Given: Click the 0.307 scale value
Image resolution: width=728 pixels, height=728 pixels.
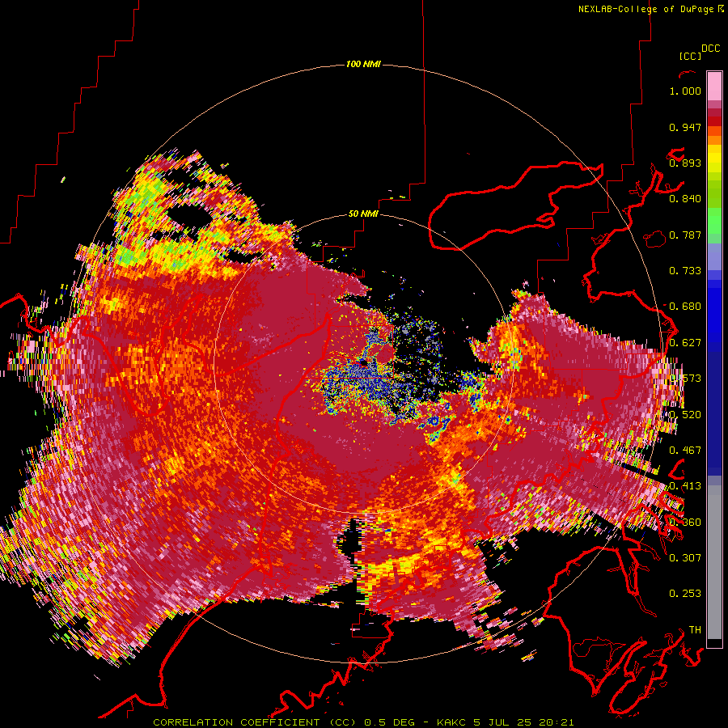Looking at the screenshot, I should click(685, 557).
